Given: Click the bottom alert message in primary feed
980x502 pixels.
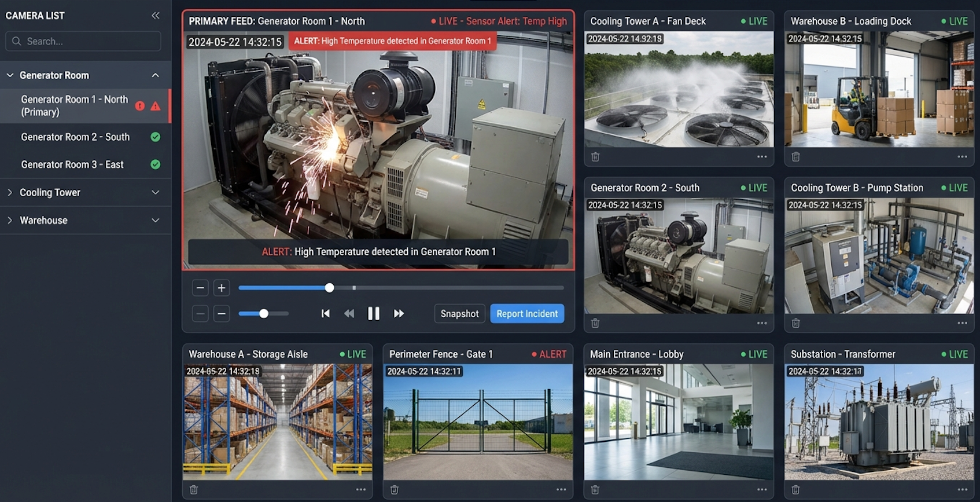Looking at the screenshot, I should click(378, 252).
